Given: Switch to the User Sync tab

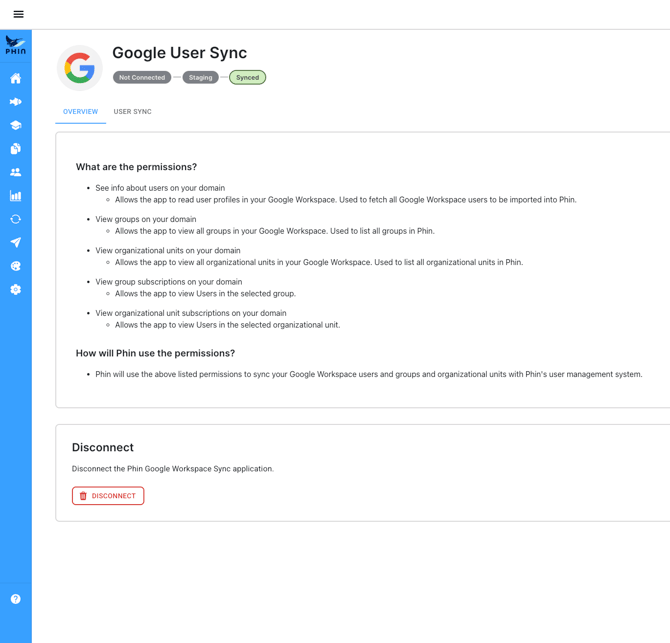Looking at the screenshot, I should pyautogui.click(x=132, y=112).
